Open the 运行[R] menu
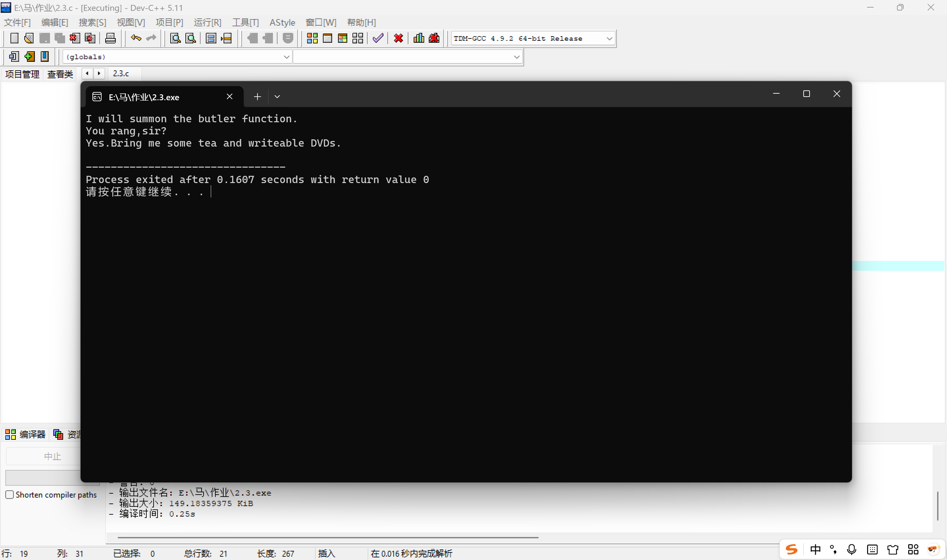 [207, 23]
